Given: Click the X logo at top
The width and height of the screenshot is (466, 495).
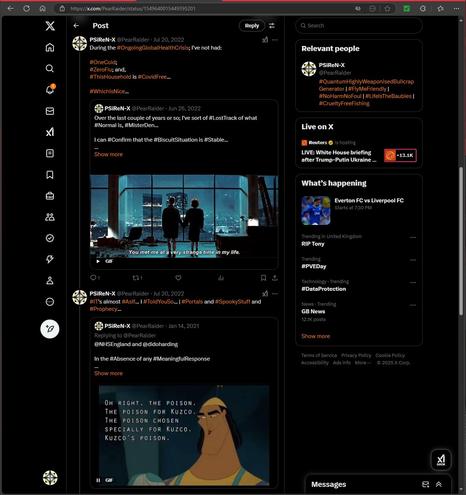Looking at the screenshot, I should (50, 26).
